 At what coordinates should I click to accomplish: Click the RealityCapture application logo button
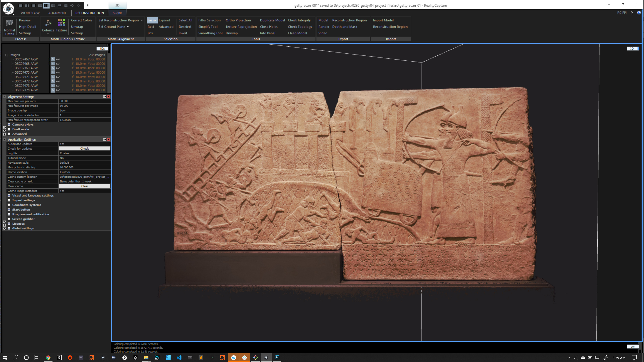click(9, 9)
